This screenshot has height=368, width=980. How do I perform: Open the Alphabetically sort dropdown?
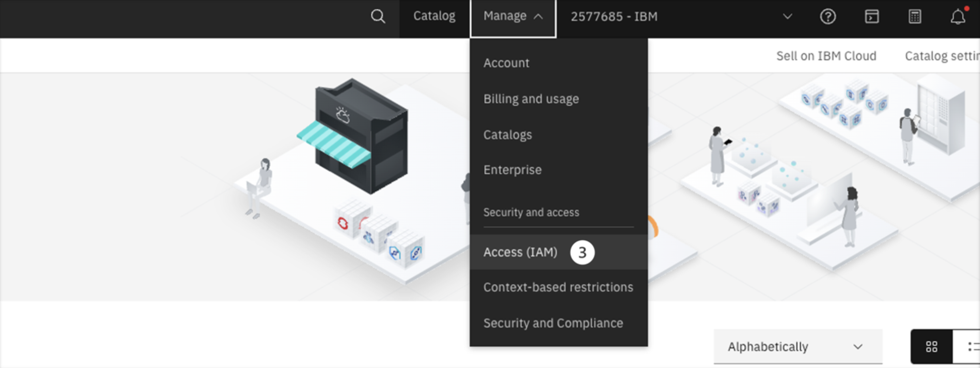click(x=797, y=346)
